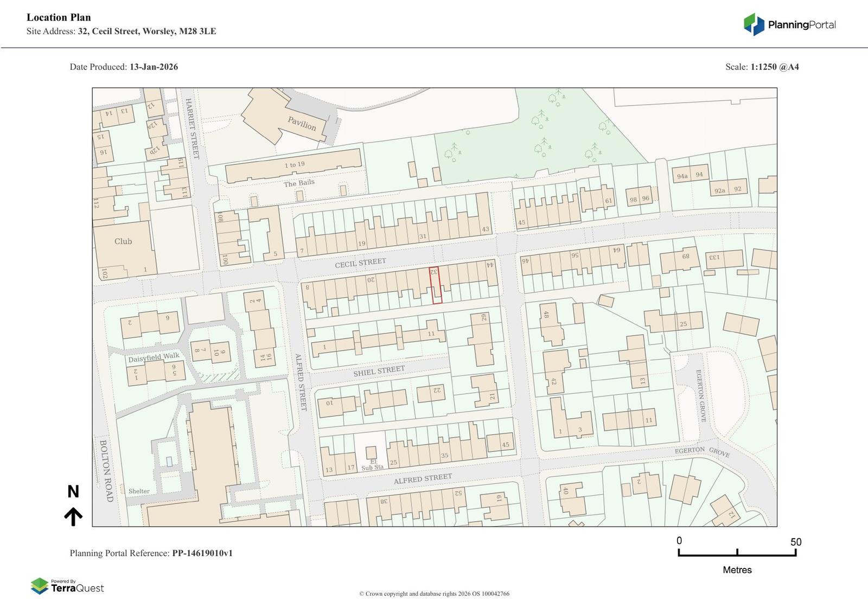The height and width of the screenshot is (614, 868).
Task: Click the scale bar showing 0 to 50
Action: (737, 553)
